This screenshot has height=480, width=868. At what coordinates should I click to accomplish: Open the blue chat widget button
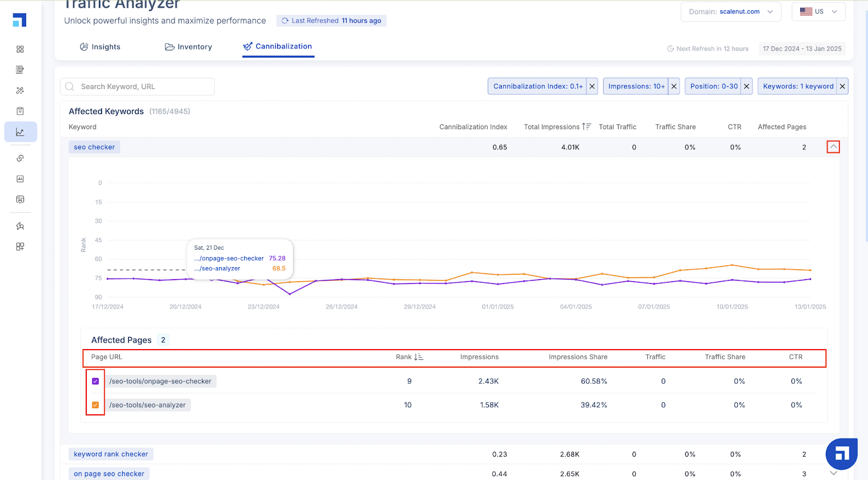pos(841,454)
